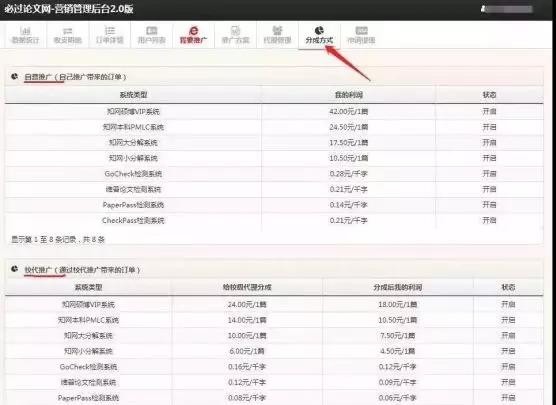Click the 必过论文网 site title
This screenshot has width=556, height=405.
(x=68, y=9)
